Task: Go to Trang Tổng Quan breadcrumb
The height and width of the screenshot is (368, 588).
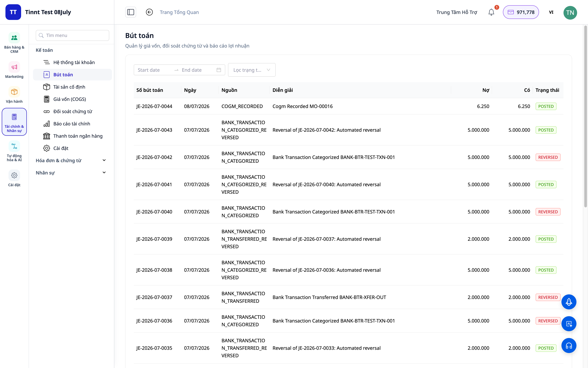Action: click(x=179, y=12)
